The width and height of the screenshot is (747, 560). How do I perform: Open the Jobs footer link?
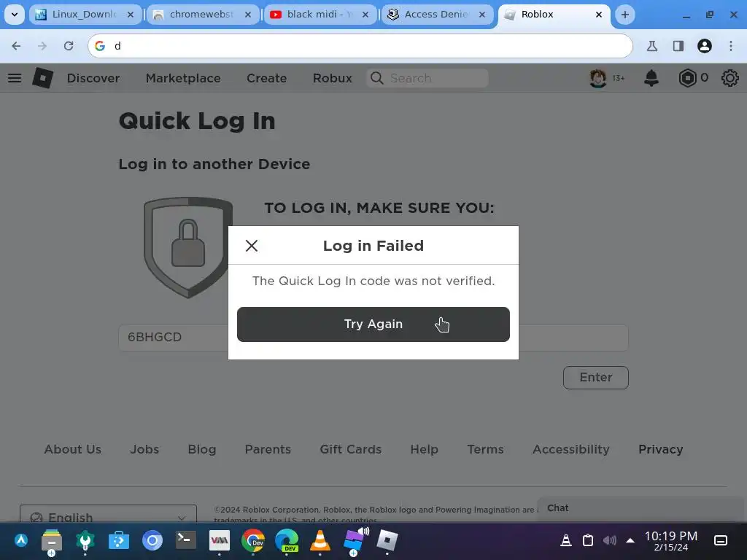pyautogui.click(x=144, y=449)
